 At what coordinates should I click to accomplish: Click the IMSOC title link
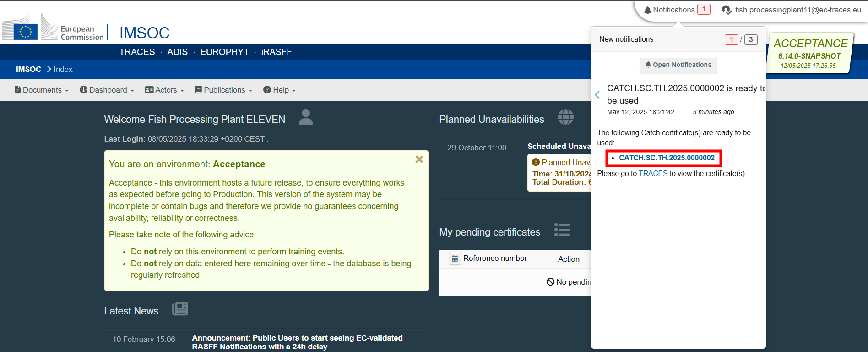click(x=145, y=33)
